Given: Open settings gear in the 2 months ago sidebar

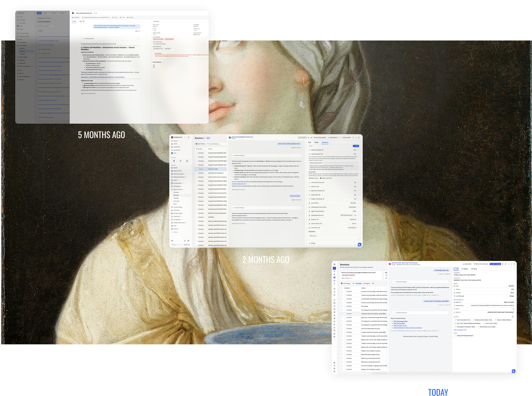Looking at the screenshot, I should point(188,241).
